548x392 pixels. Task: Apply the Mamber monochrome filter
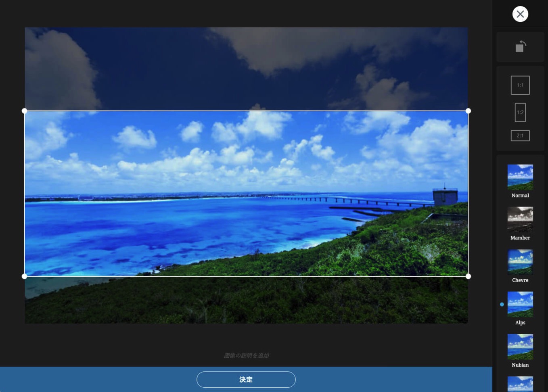(x=520, y=219)
